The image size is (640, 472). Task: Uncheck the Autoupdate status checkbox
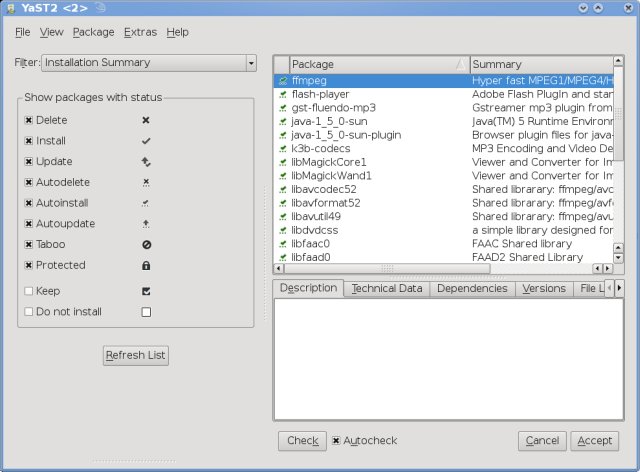pos(29,224)
